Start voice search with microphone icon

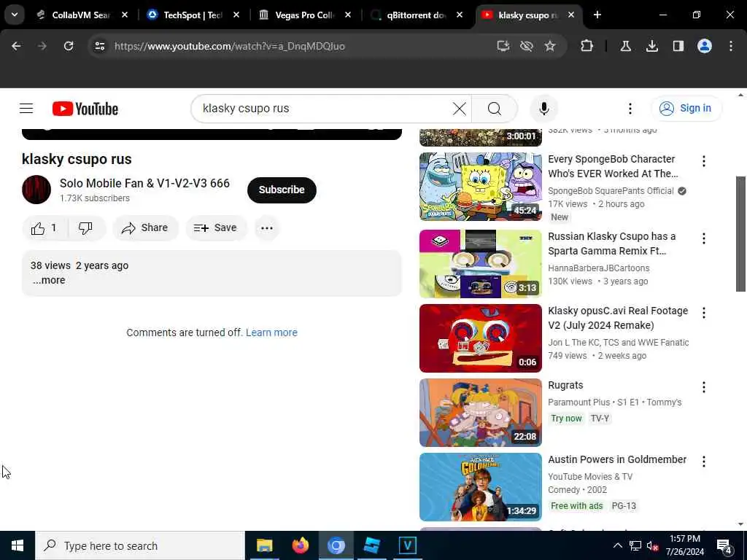coord(543,109)
